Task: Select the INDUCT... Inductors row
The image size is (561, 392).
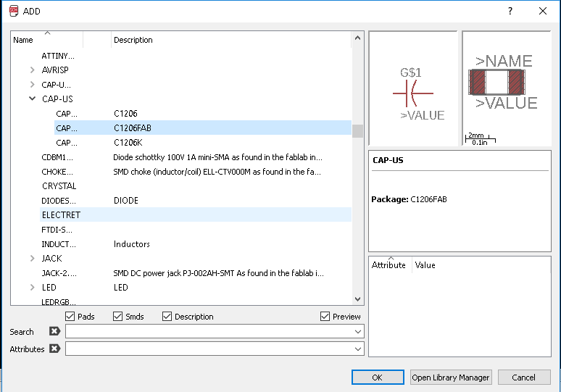Action: tap(196, 244)
